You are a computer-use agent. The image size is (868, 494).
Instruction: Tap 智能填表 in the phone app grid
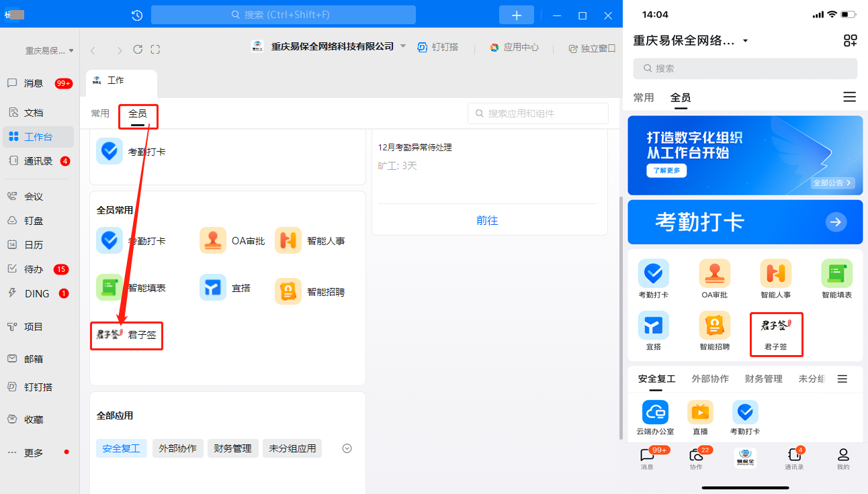tap(836, 279)
